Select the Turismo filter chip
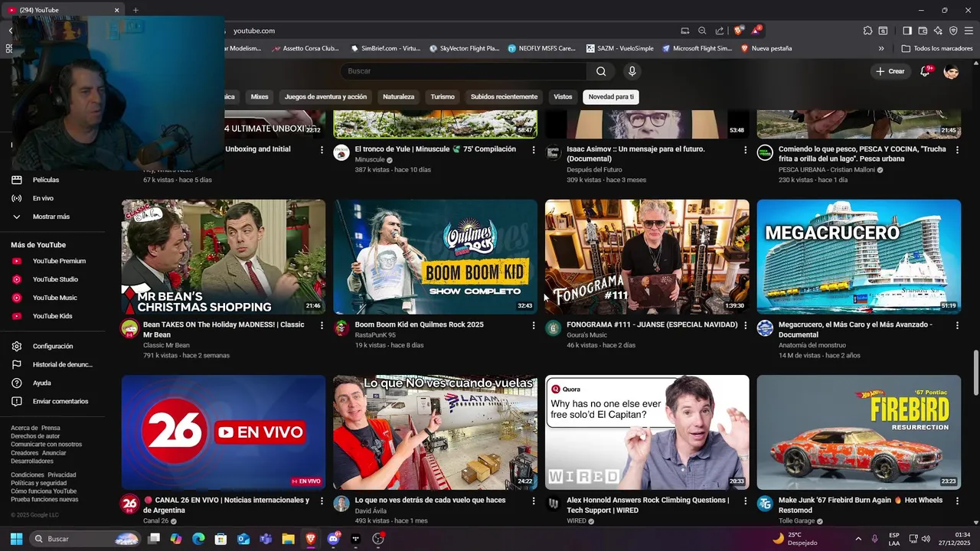Image resolution: width=980 pixels, height=551 pixels. (443, 97)
